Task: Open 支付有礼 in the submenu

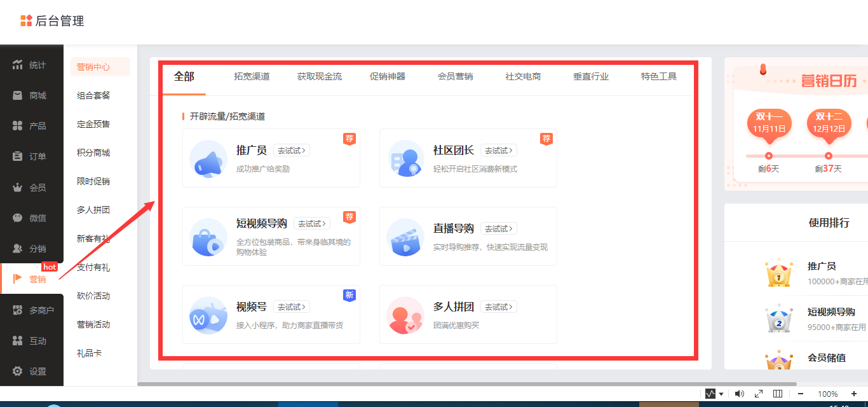Action: (93, 267)
